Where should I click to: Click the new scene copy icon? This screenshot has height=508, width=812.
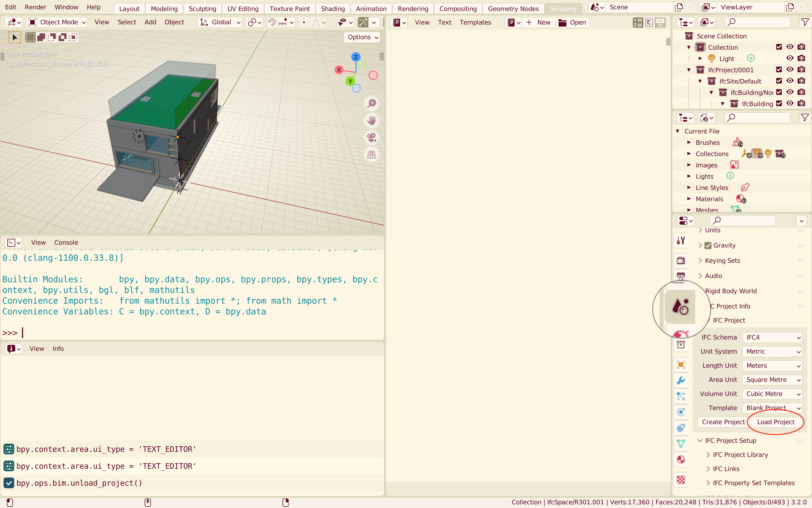click(679, 7)
